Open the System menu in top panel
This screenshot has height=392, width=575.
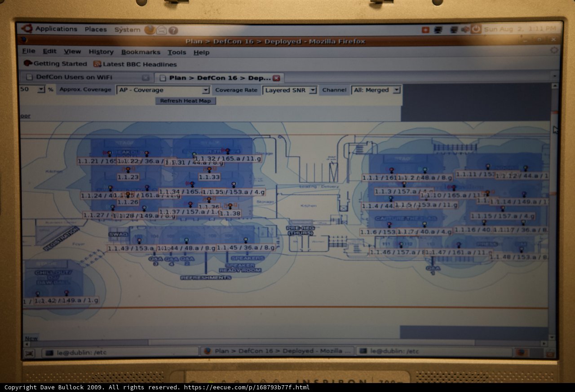127,30
